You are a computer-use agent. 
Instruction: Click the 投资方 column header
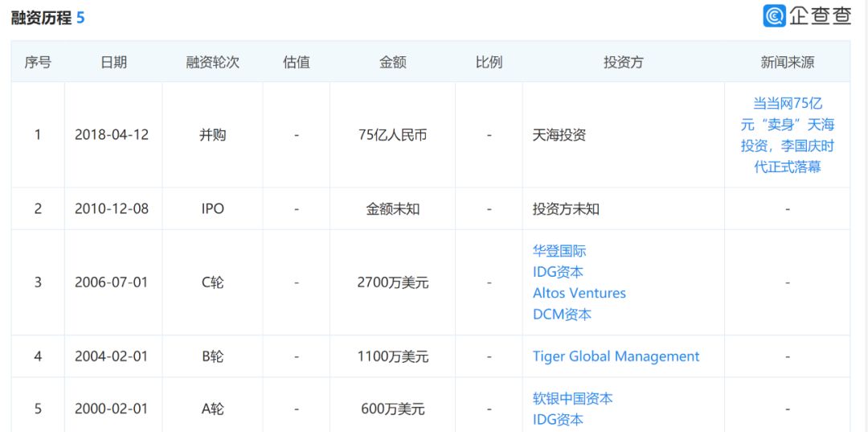(624, 62)
